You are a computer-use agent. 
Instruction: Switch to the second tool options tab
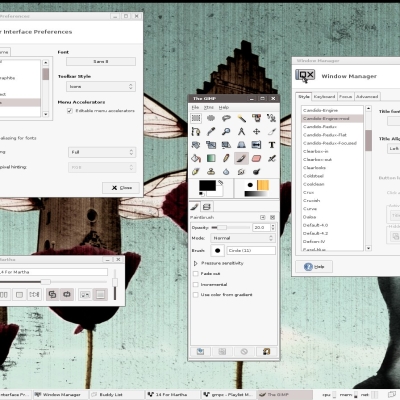click(x=207, y=207)
